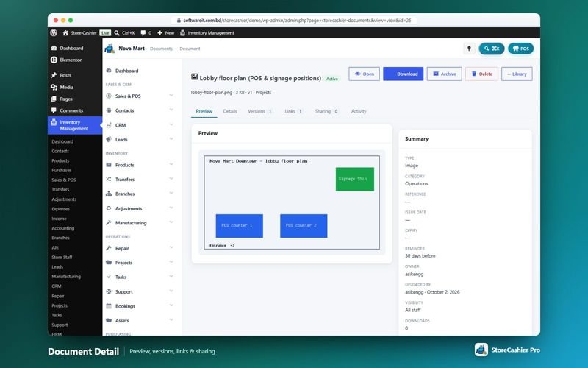The width and height of the screenshot is (588, 368).
Task: Switch to the Links tab
Action: [x=293, y=111]
